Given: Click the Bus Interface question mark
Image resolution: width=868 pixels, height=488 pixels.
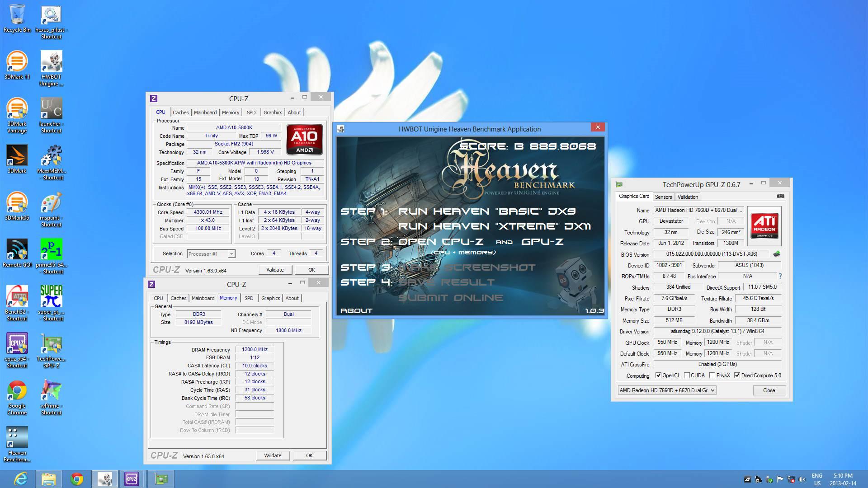Looking at the screenshot, I should (x=780, y=276).
